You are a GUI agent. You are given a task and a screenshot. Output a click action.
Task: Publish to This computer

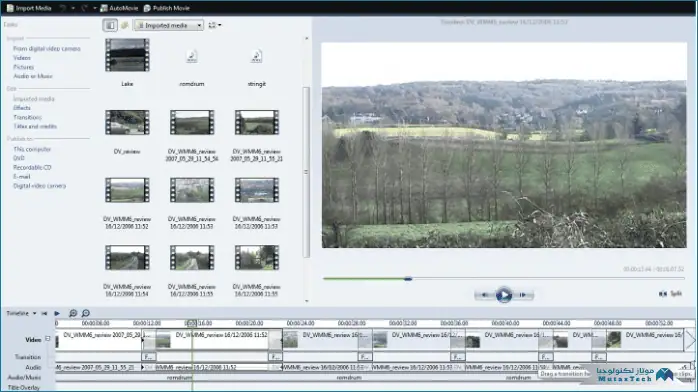pyautogui.click(x=32, y=149)
